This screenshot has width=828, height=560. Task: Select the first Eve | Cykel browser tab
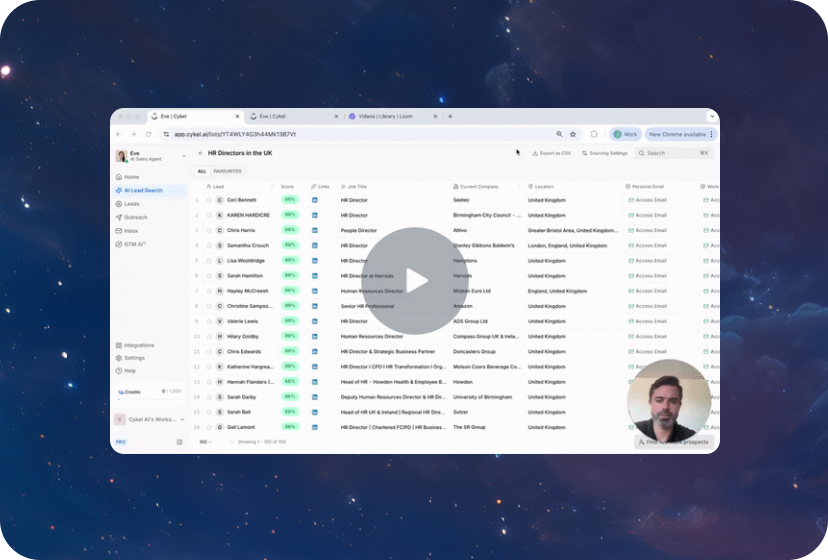(x=195, y=116)
